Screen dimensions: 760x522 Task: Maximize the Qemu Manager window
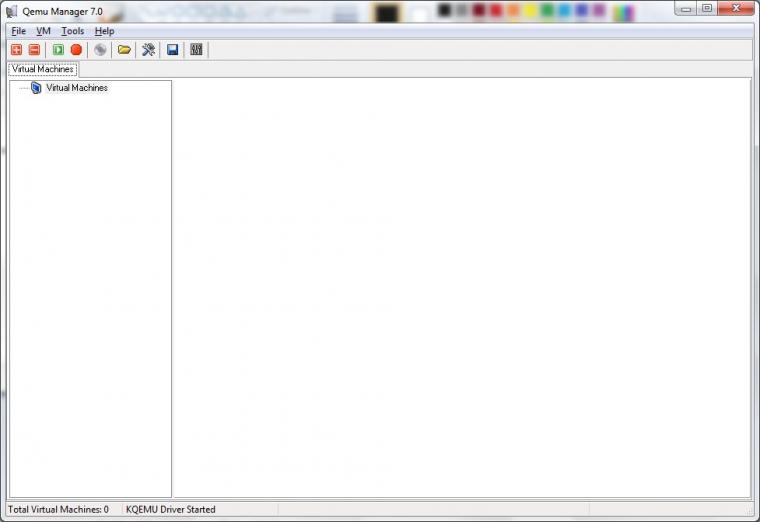[707, 9]
